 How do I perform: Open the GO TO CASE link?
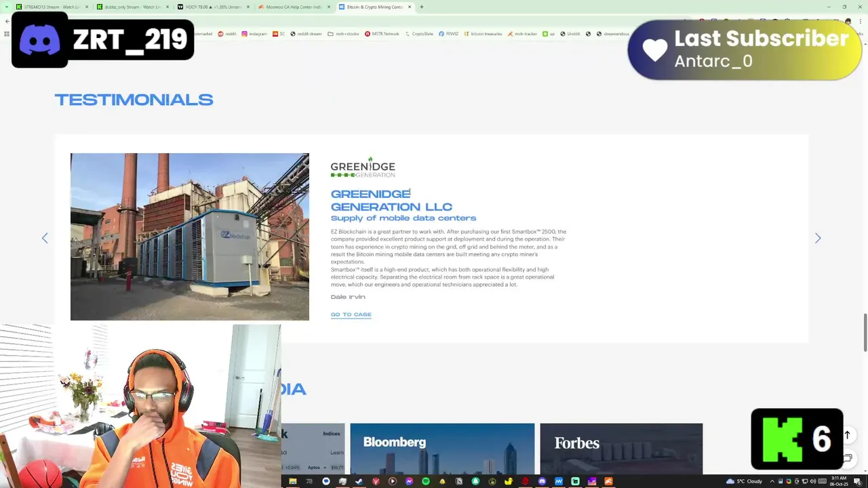[x=351, y=314]
